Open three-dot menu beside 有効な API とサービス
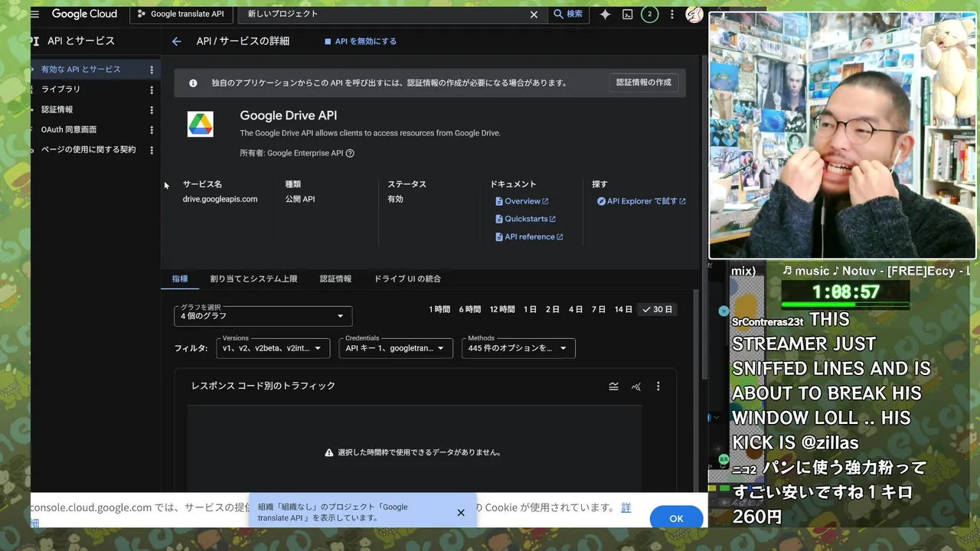Screen dimensions: 980x551 pyautogui.click(x=152, y=70)
